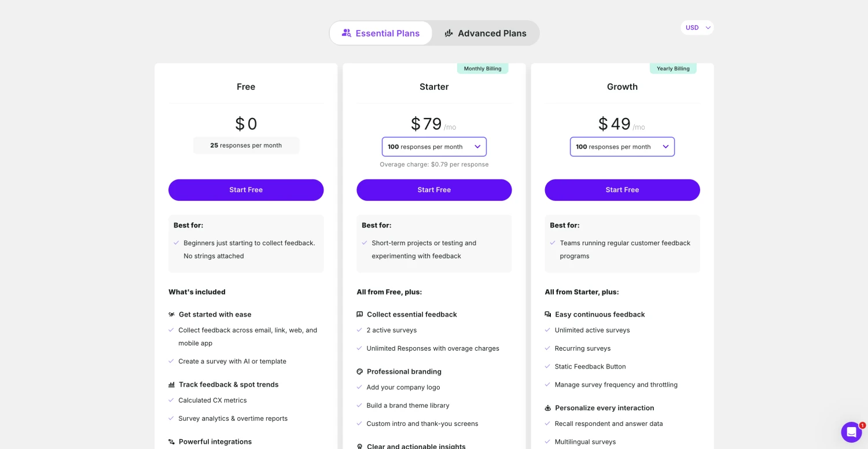Click the Yearly Billing badge on Growth
Viewport: 868px width, 449px height.
[673, 69]
